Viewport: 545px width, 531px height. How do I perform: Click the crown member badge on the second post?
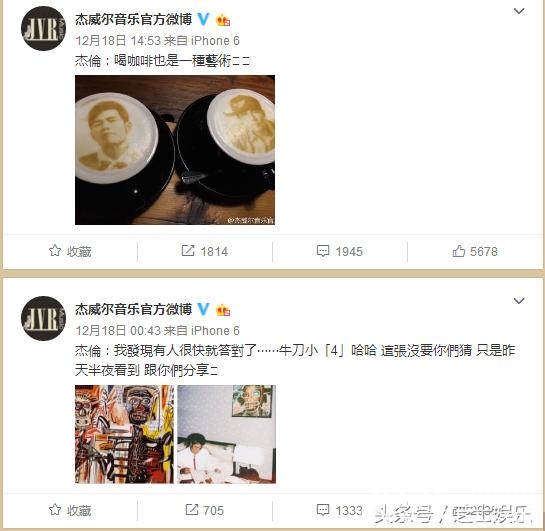point(223,310)
